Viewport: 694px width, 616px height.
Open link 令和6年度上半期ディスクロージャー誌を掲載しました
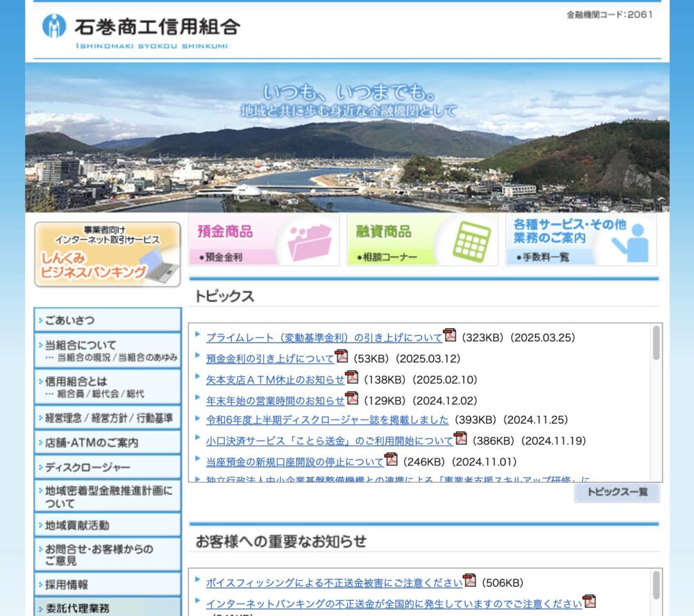point(327,420)
